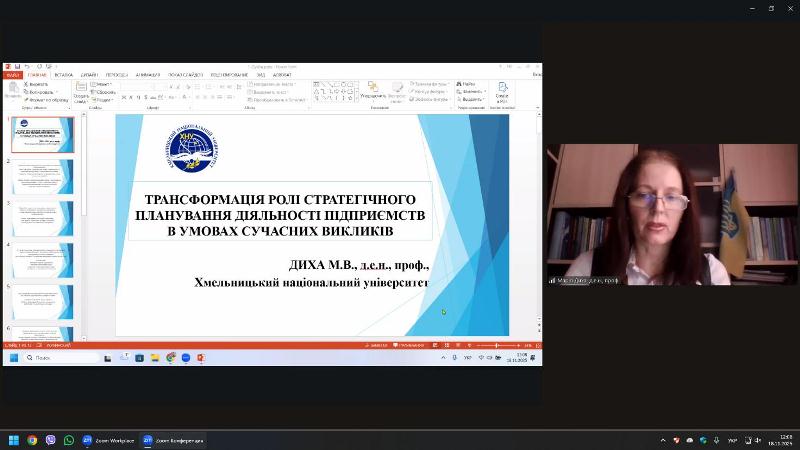The width and height of the screenshot is (800, 450).
Task: Switch to the Zoom Конференция taskbar window
Action: pos(173,440)
